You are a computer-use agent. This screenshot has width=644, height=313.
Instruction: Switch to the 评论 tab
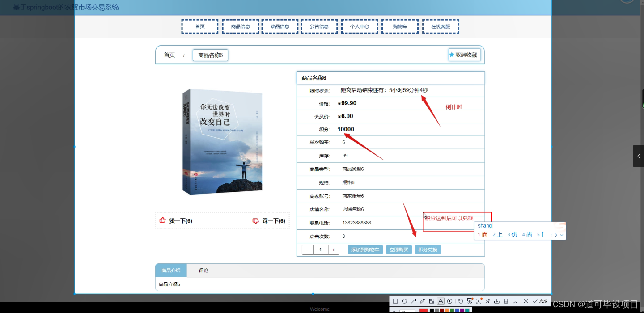[203, 270]
